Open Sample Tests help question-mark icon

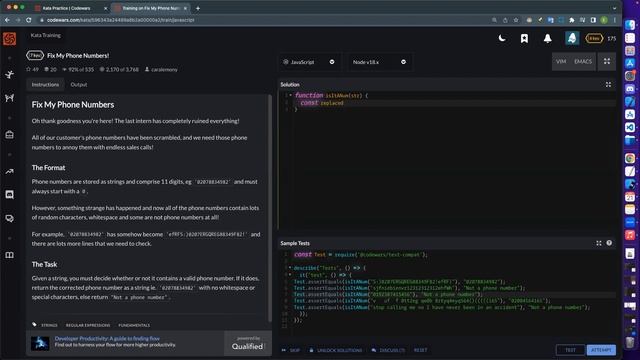click(609, 243)
